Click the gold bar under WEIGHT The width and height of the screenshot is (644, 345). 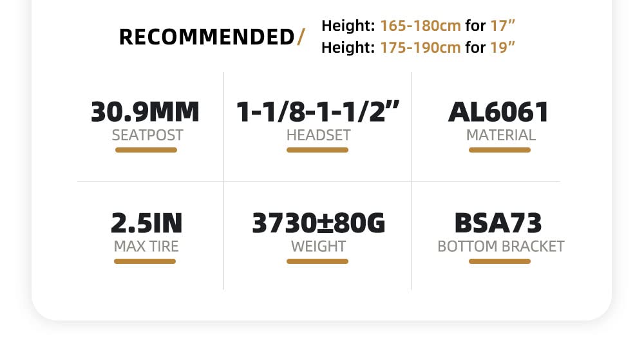point(317,261)
